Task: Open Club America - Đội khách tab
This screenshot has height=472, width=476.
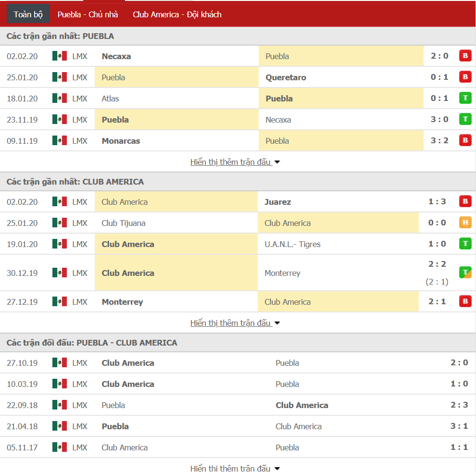Action: 177,14
